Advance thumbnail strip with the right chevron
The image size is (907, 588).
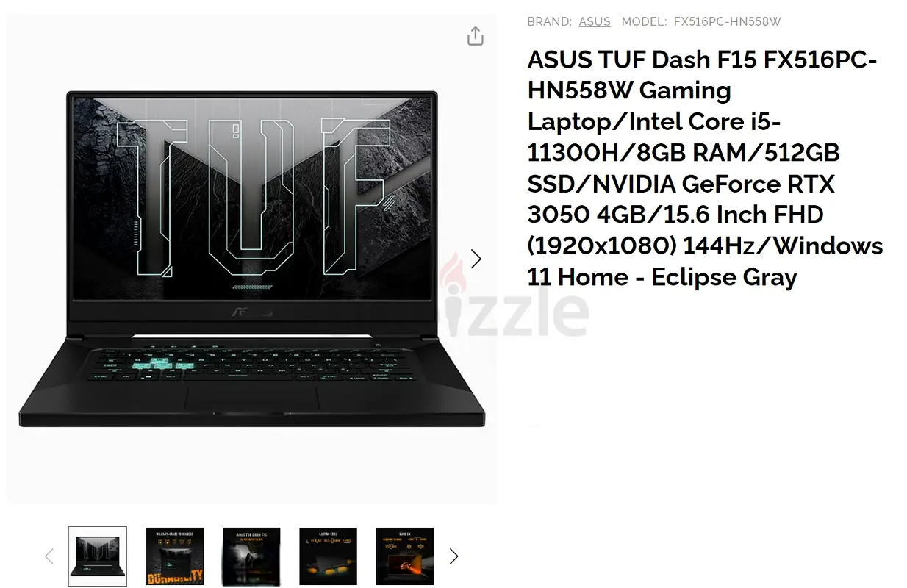pos(453,556)
